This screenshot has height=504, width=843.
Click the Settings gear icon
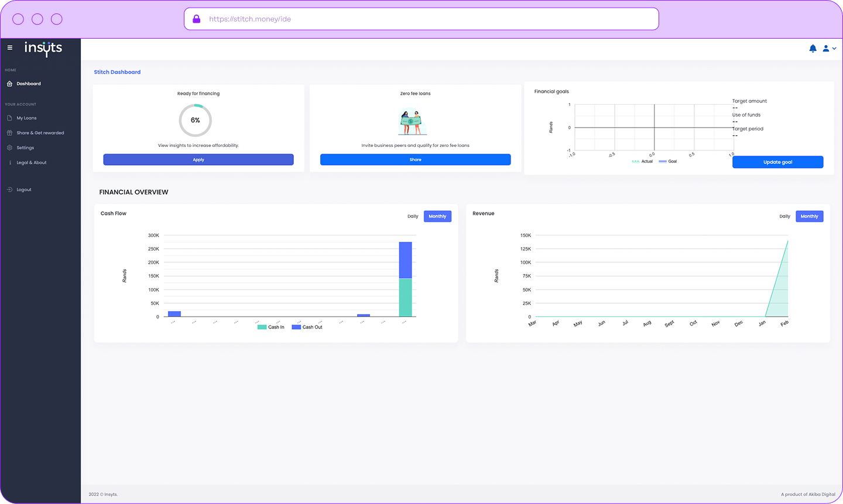click(x=9, y=148)
